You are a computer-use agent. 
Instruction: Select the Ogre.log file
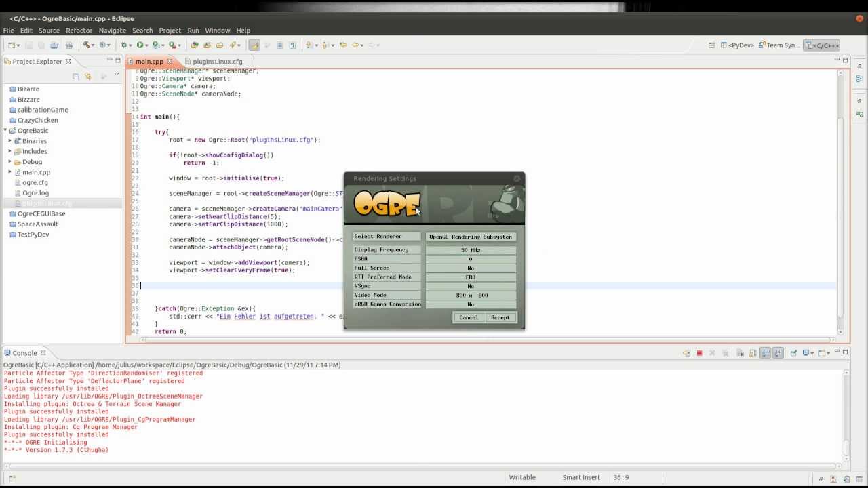pos(35,192)
